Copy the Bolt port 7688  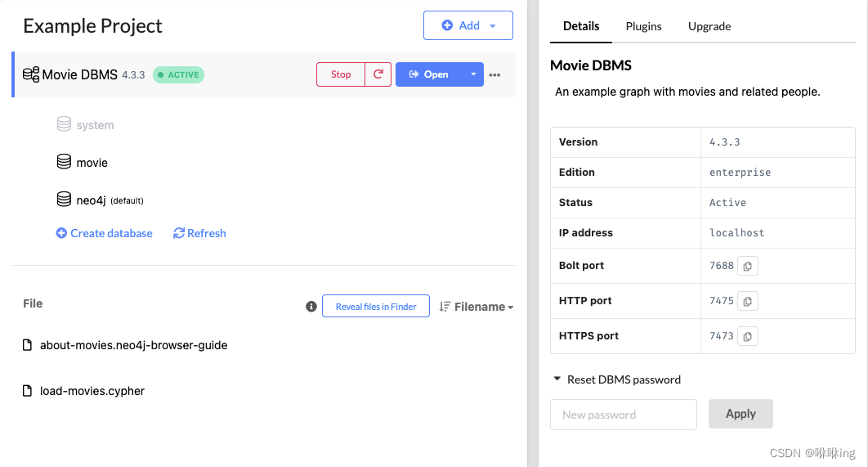(747, 266)
